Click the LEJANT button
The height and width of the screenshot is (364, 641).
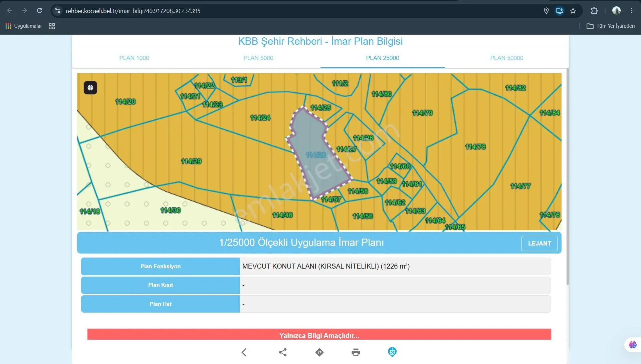click(540, 244)
